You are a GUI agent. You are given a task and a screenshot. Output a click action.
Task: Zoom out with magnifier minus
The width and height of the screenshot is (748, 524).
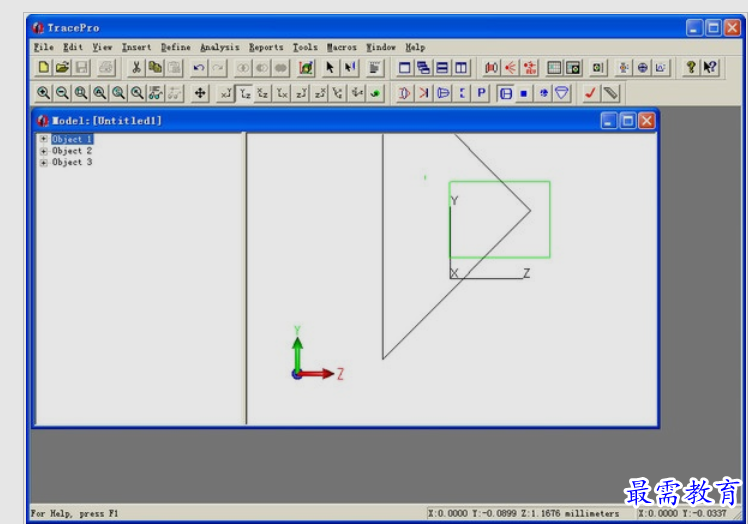62,93
